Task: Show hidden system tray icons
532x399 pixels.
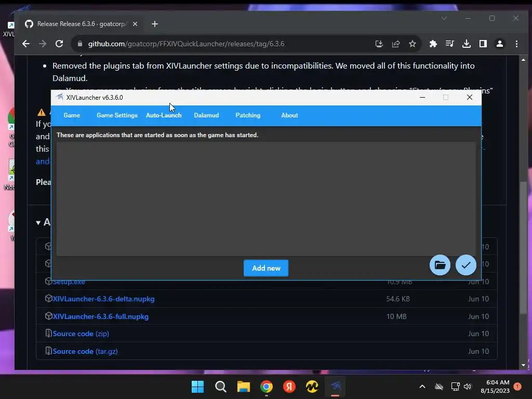Action: 422,387
